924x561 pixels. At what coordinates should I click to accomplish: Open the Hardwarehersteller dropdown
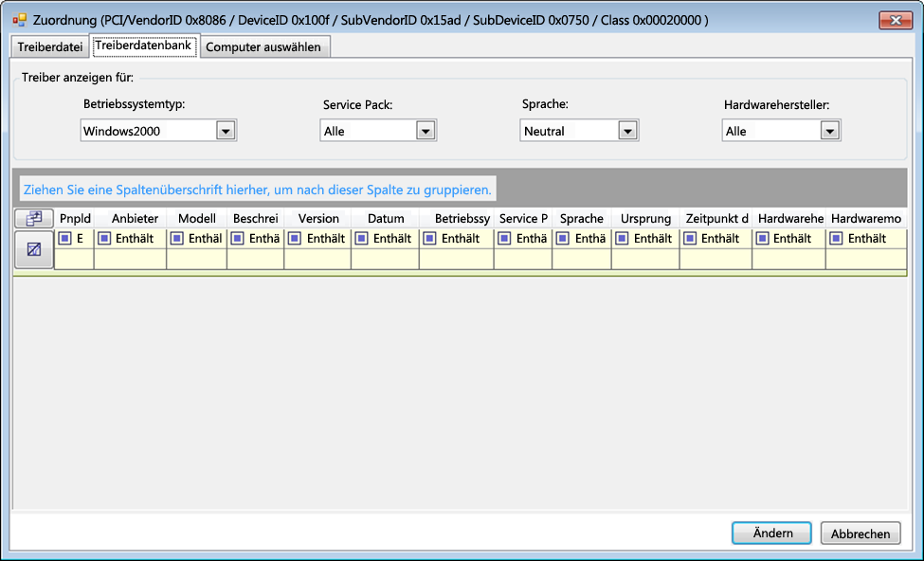pos(830,131)
